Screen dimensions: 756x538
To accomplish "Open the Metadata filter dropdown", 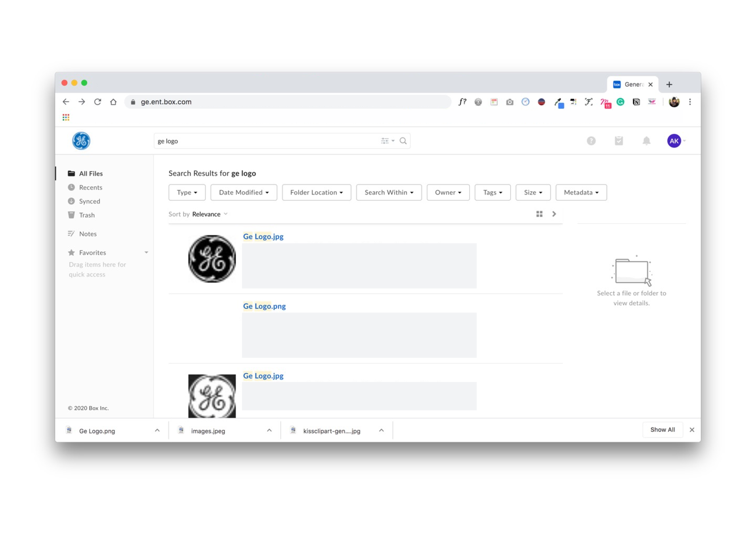I will coord(581,192).
